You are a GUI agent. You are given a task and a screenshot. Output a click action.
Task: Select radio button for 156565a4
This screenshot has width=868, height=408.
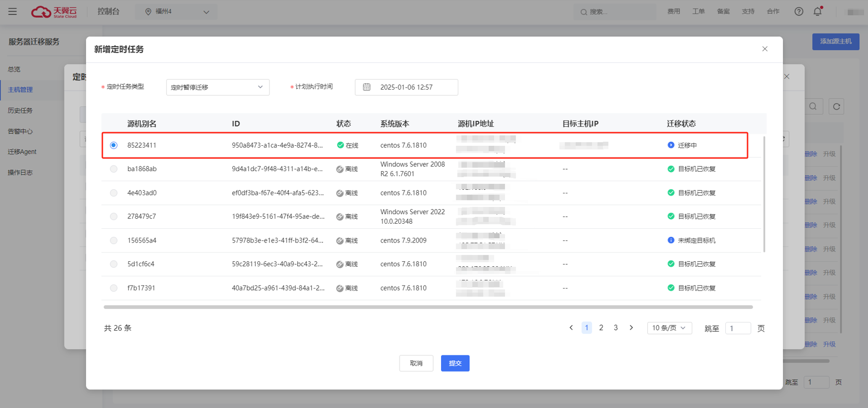tap(113, 240)
